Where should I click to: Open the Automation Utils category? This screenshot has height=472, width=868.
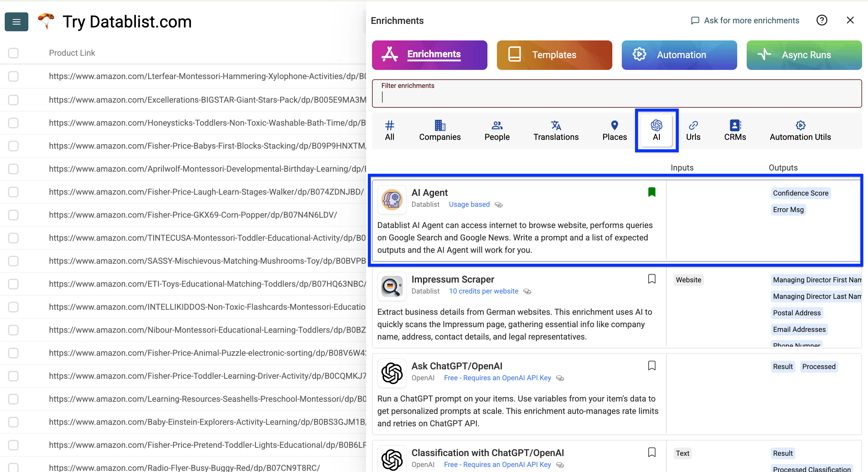pos(800,130)
